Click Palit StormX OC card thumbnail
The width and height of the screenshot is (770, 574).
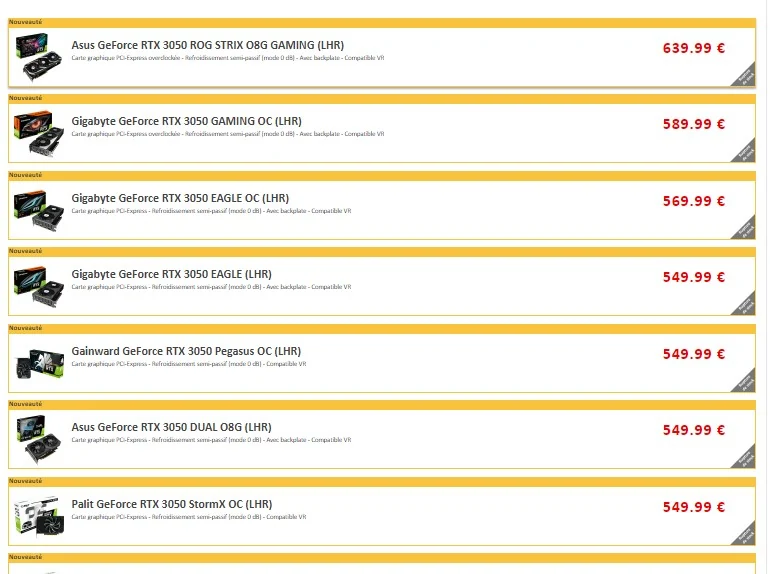(39, 516)
